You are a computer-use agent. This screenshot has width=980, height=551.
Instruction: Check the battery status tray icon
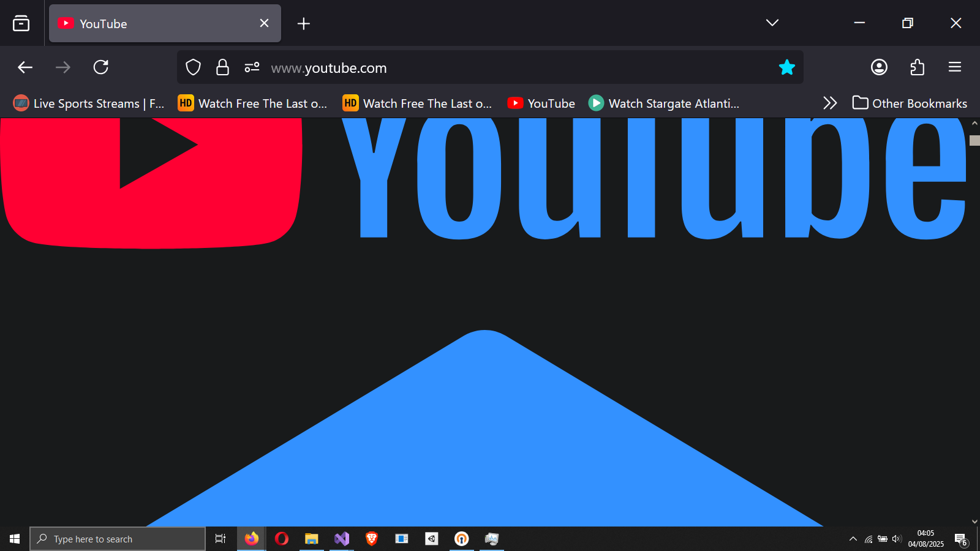pos(883,539)
